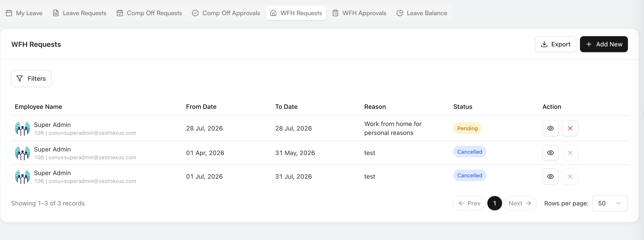
Task: Switch to Leave Requests tab
Action: (x=80, y=13)
